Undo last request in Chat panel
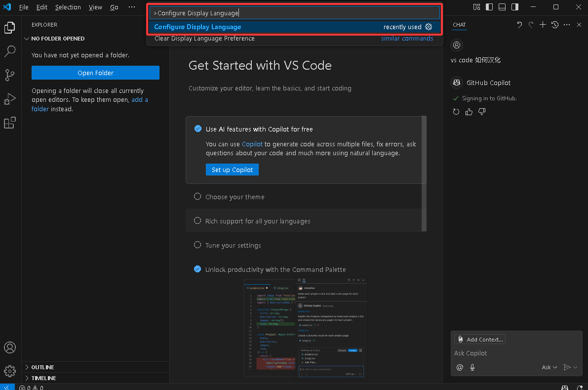This screenshot has height=390, width=588. 519,25
